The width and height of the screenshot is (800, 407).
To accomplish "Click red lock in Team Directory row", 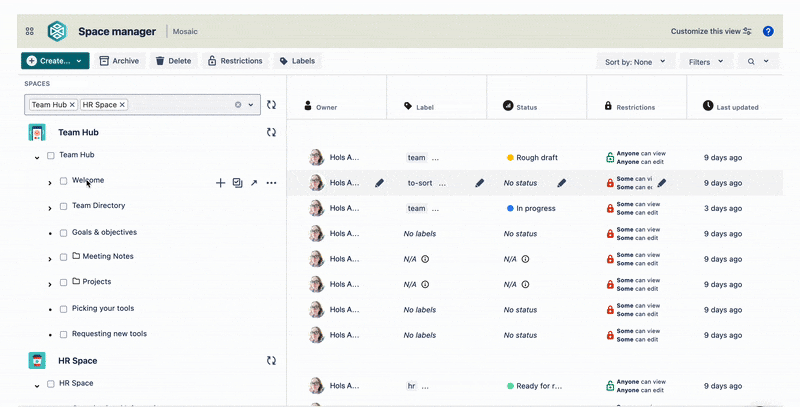I will pyautogui.click(x=610, y=208).
